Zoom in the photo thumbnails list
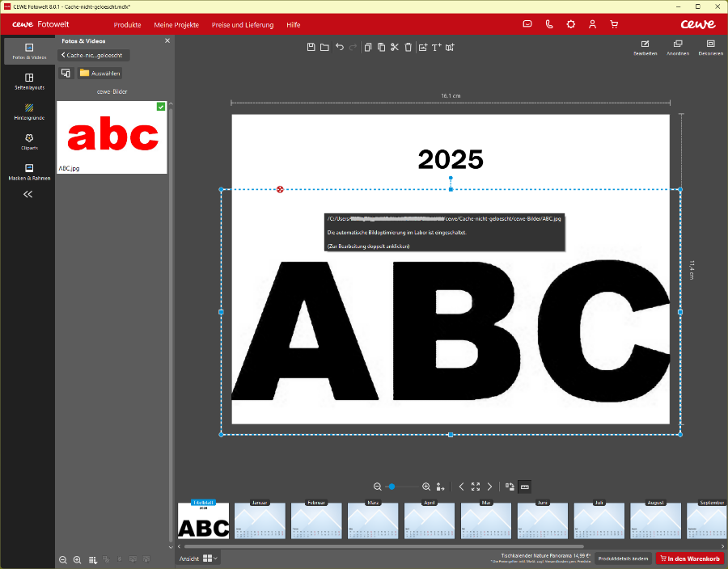 click(78, 560)
